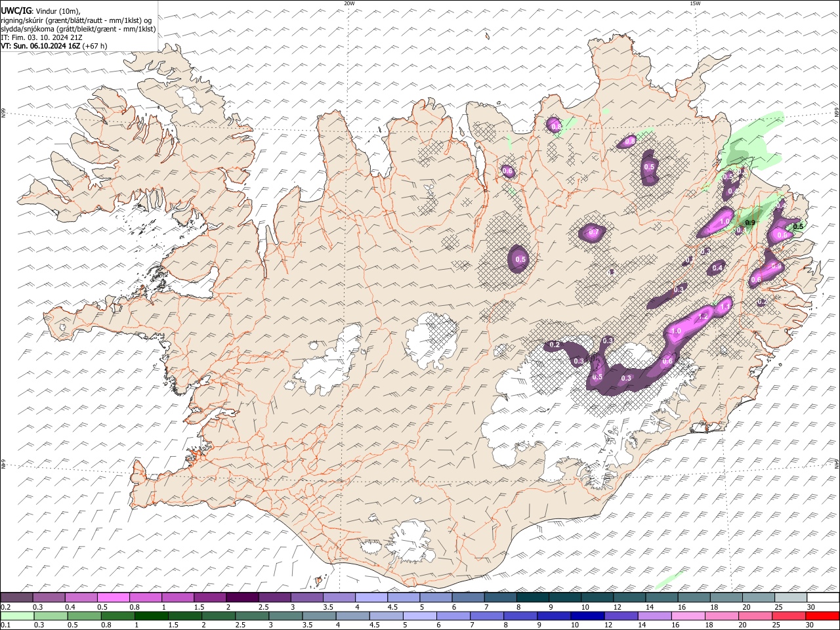
Task: Click the upper legend swatch starting at 0.3
Action: coord(49,597)
